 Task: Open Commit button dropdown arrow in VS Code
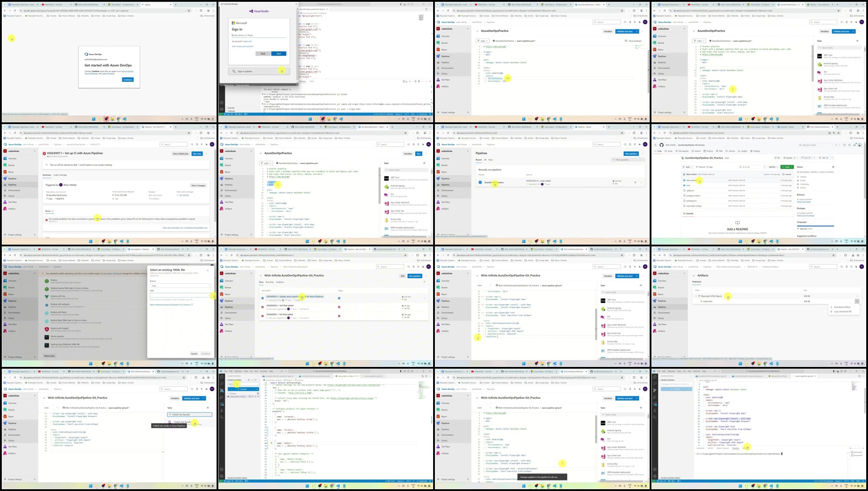click(257, 389)
